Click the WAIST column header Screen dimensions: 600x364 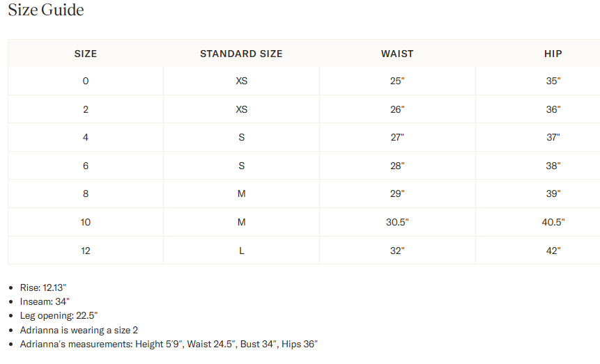click(x=397, y=54)
